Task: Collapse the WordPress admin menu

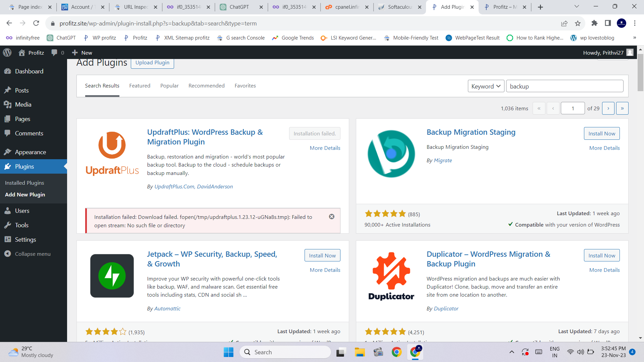Action: coord(32,254)
